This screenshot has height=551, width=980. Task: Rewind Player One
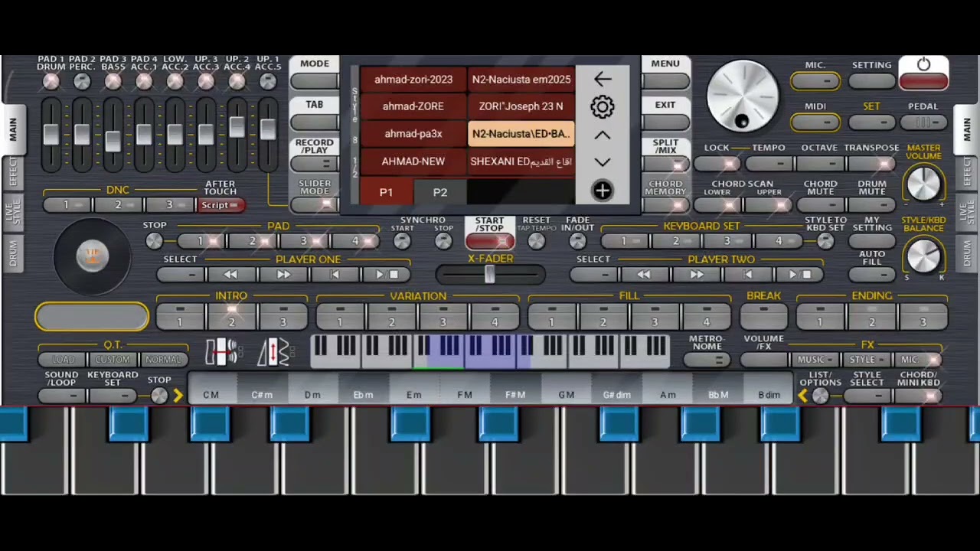coord(231,275)
